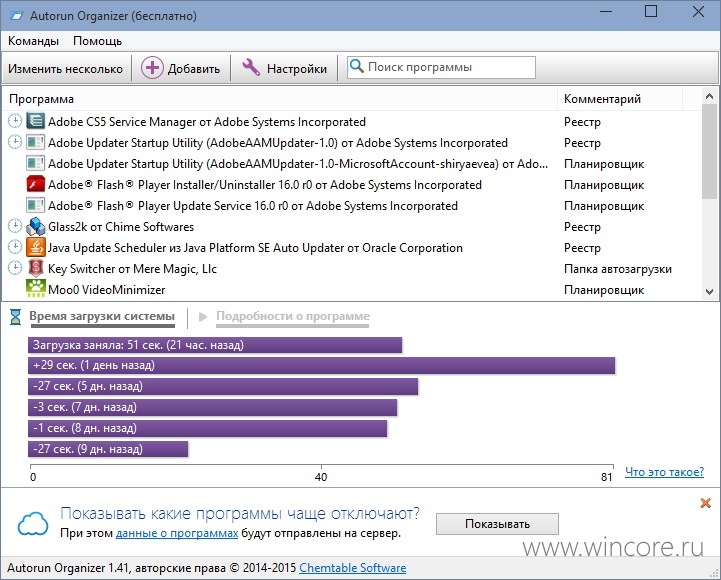Click clock icon beside Key Switcher

pyautogui.click(x=15, y=268)
